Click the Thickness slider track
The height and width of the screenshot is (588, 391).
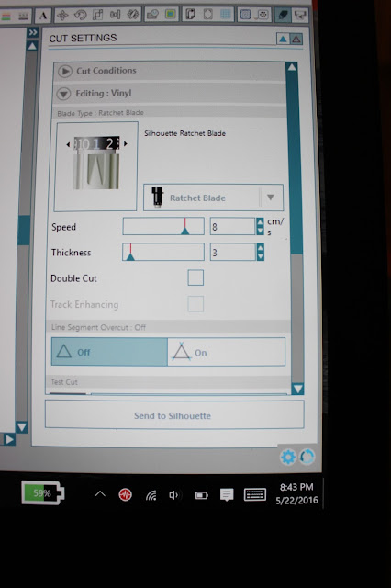(163, 252)
